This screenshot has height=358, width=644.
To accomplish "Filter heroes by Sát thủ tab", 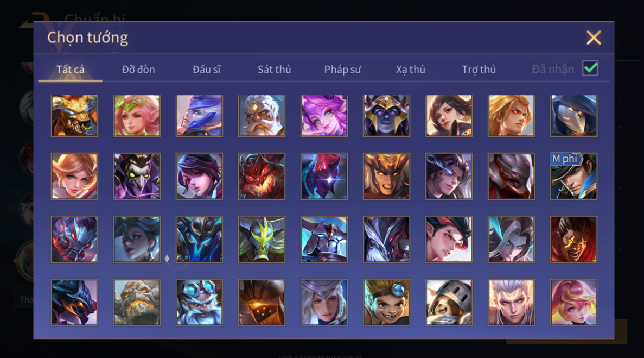I will coord(275,70).
